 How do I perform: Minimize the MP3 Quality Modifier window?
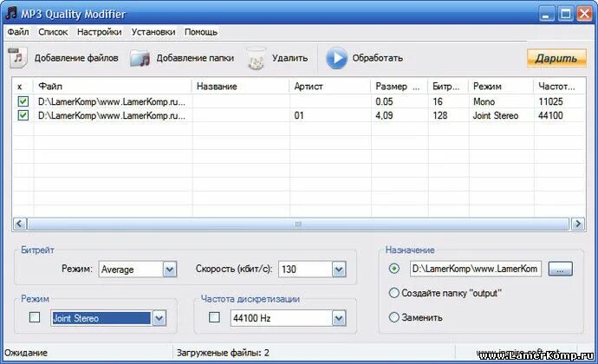click(x=547, y=14)
